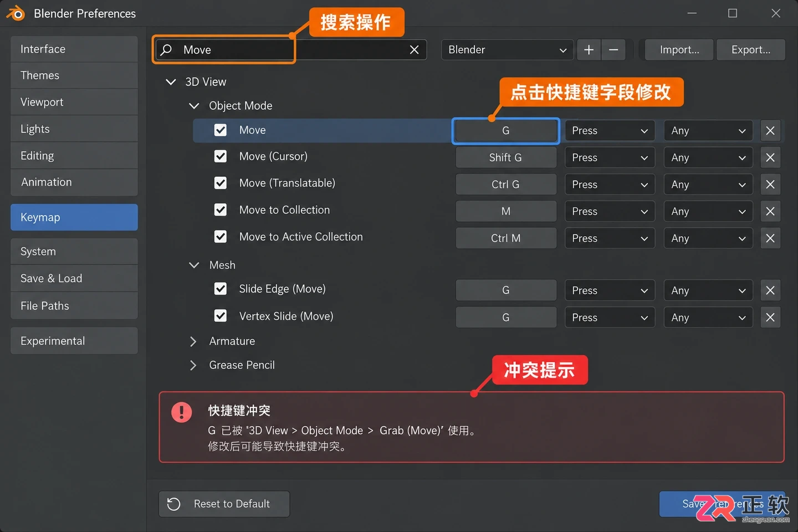Screen dimensions: 798x532
Task: Disable Move to Active Collection checkbox
Action: (x=221, y=237)
